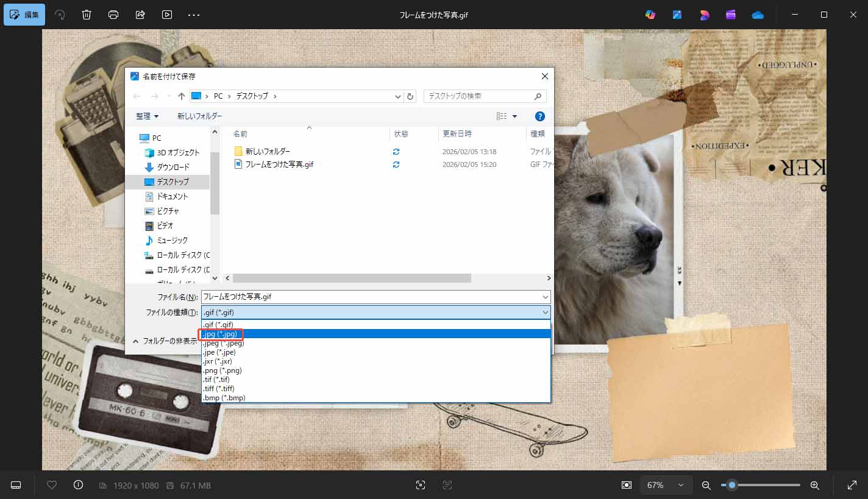Toggle the filmstrip icon at bottom left
The width and height of the screenshot is (868, 499).
pyautogui.click(x=16, y=485)
